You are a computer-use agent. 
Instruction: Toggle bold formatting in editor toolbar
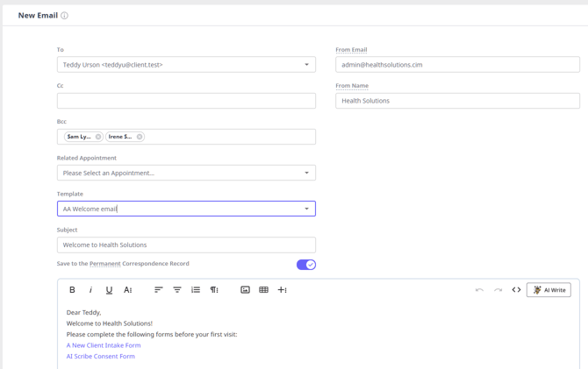tap(72, 290)
